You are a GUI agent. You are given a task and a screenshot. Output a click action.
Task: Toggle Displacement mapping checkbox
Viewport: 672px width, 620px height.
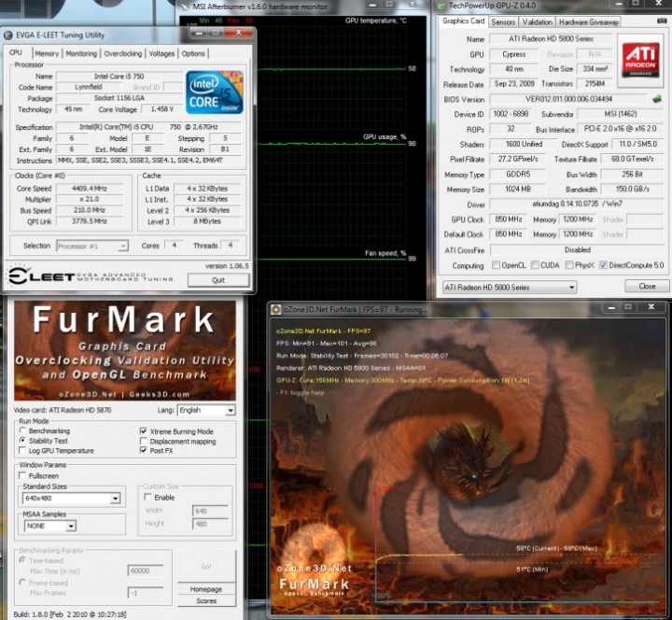tap(144, 441)
